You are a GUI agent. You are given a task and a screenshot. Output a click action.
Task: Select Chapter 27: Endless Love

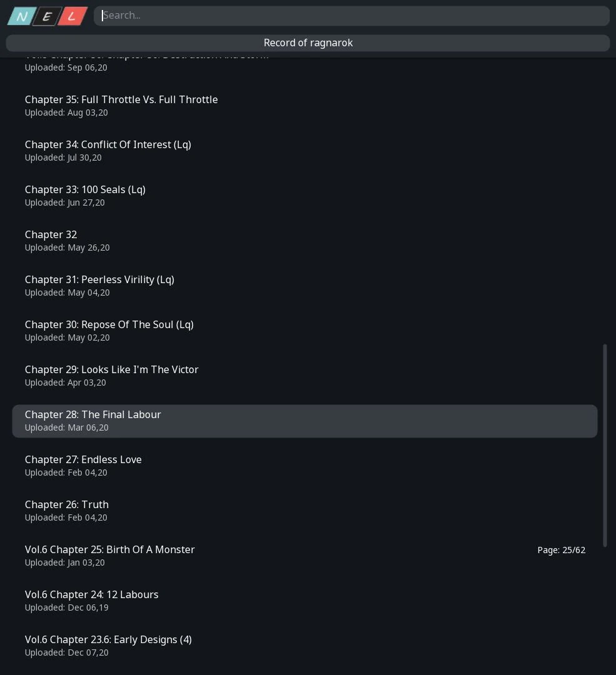tap(83, 460)
